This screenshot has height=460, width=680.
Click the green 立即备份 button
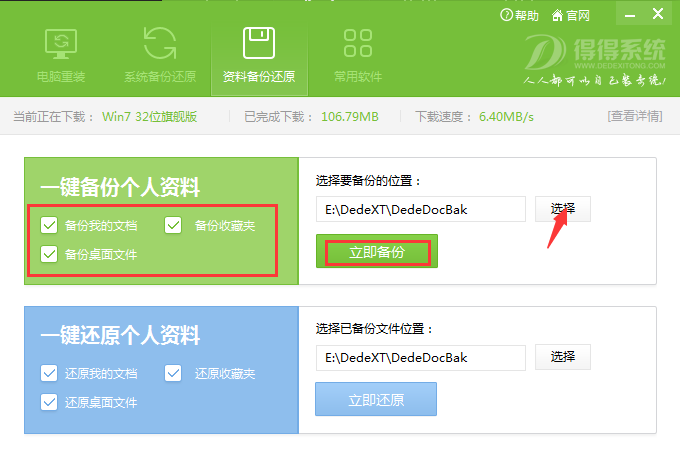(x=376, y=252)
